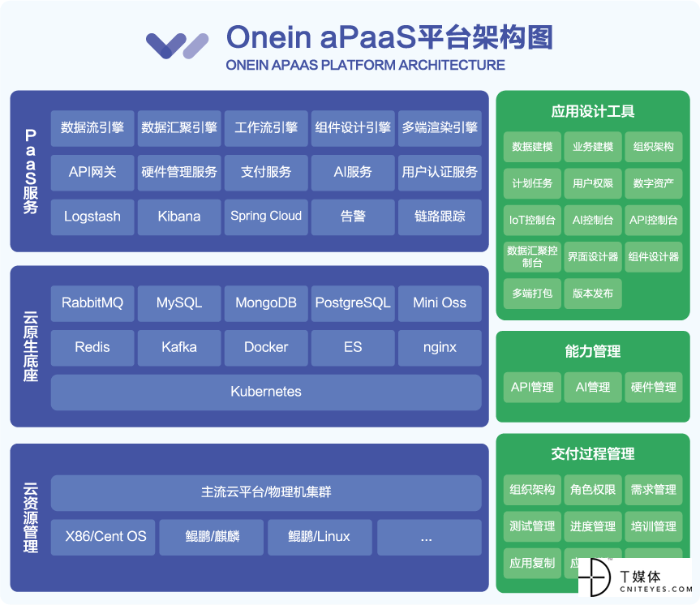Select the Kafka block
Screen dimensions: 700x605
pos(179,348)
